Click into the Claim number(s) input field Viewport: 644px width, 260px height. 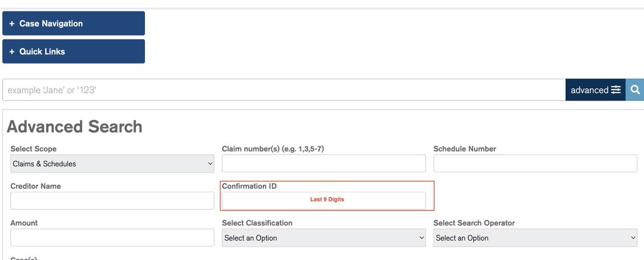pos(324,164)
